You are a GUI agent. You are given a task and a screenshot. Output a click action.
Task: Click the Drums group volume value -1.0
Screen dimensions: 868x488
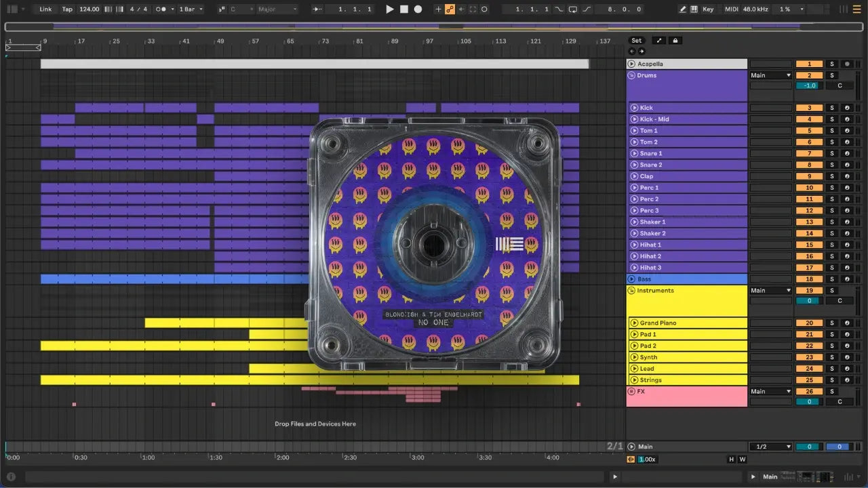(809, 86)
